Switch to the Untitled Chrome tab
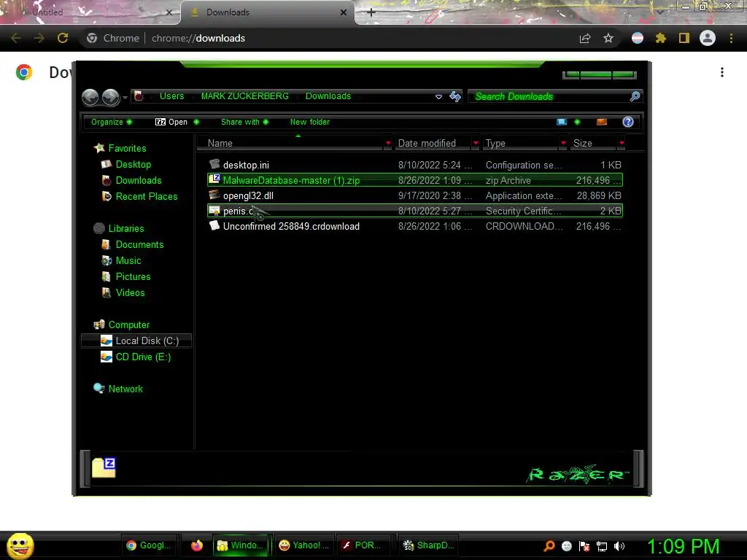 coord(90,12)
